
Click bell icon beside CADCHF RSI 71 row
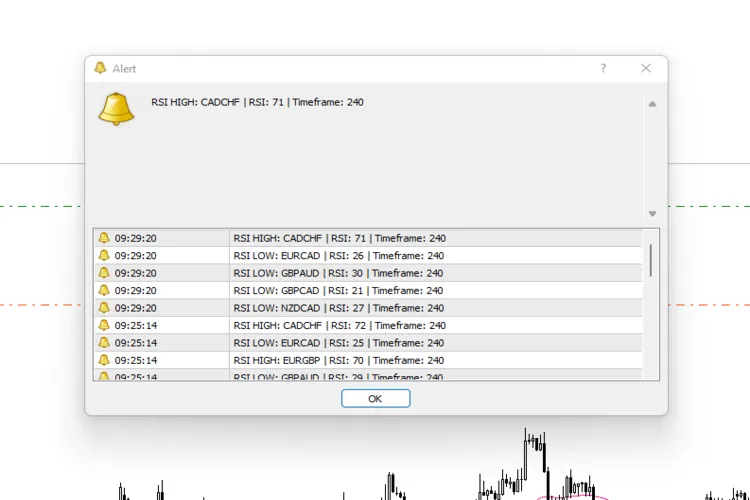coord(103,238)
